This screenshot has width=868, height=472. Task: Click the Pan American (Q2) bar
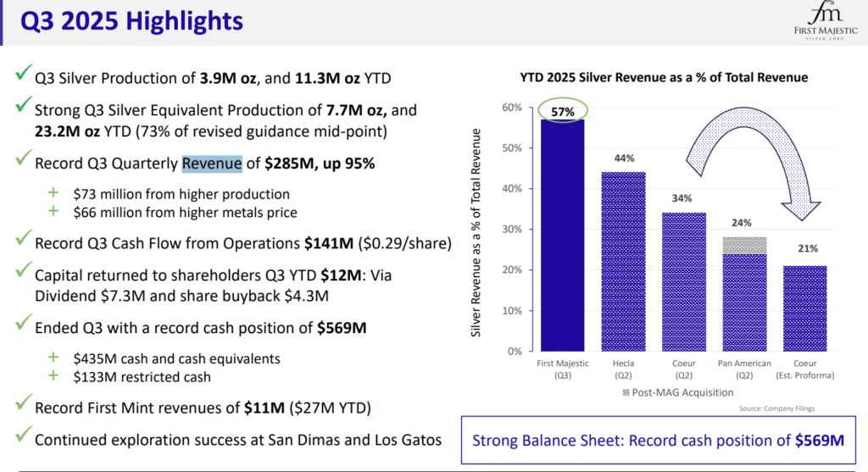pyautogui.click(x=745, y=303)
